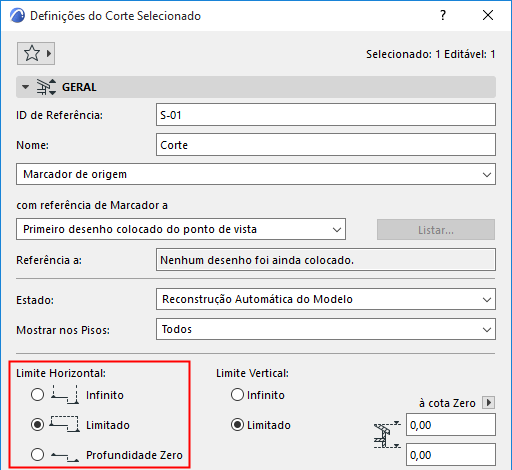
Task: Select Infinito under Limite Vertical
Action: [x=237, y=395]
